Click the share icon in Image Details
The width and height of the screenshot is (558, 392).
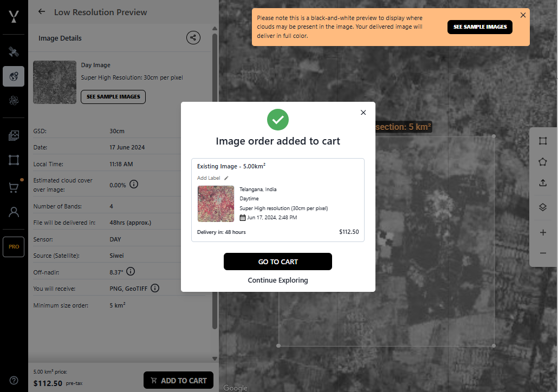point(193,37)
